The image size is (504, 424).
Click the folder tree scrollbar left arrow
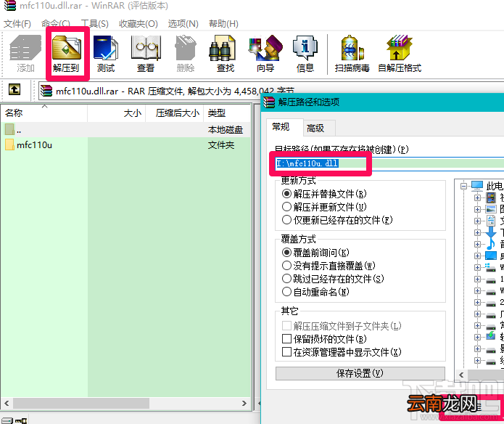point(461,375)
